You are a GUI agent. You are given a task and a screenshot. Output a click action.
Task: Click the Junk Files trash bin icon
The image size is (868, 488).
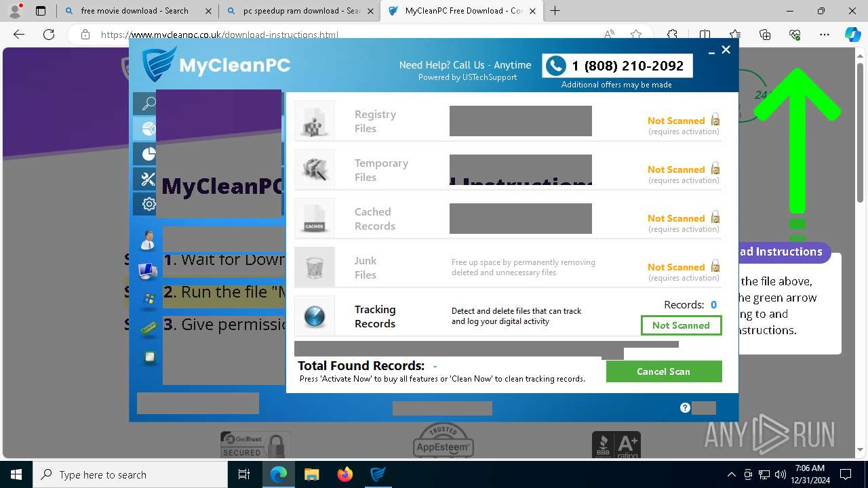point(315,267)
